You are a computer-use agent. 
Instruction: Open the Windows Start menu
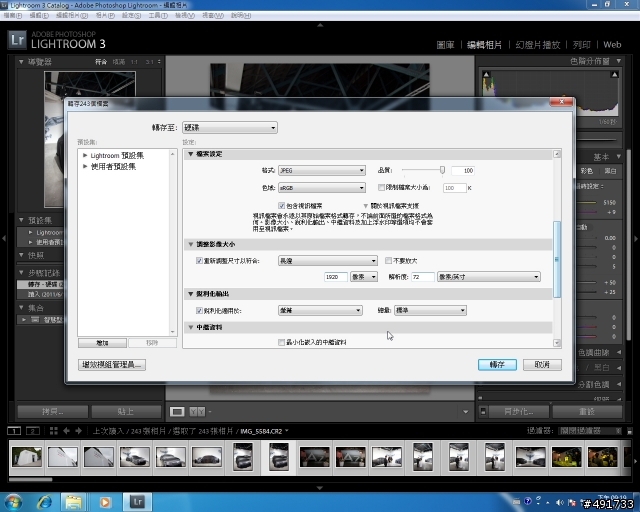coord(13,502)
